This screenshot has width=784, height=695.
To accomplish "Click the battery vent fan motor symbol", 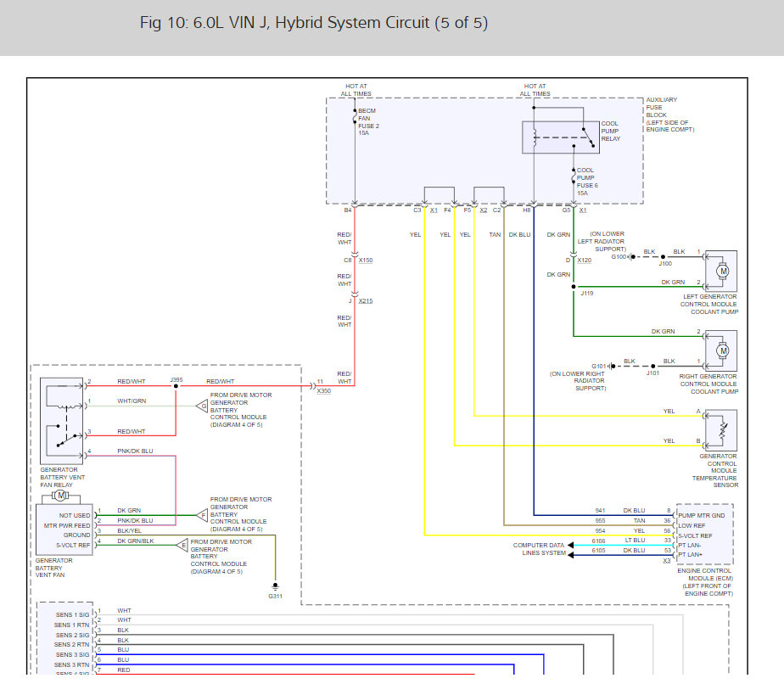I will pos(60,496).
